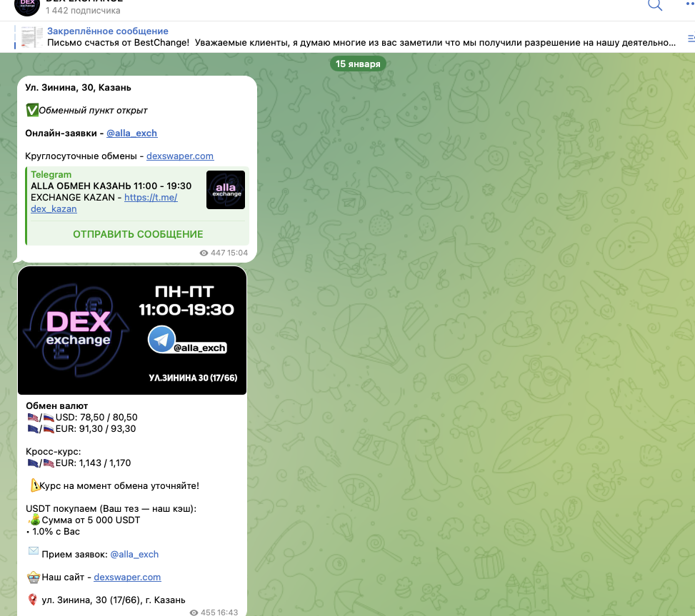Screen dimensions: 695x616
Task: Open search in the chat header
Action: [655, 5]
